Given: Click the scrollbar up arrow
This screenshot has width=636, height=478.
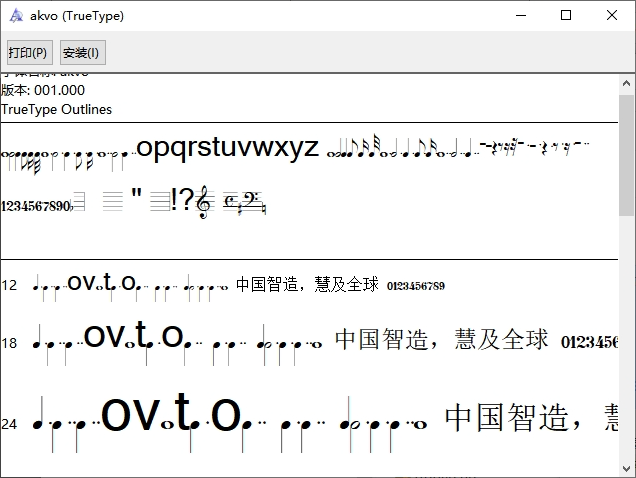Looking at the screenshot, I should click(x=627, y=82).
